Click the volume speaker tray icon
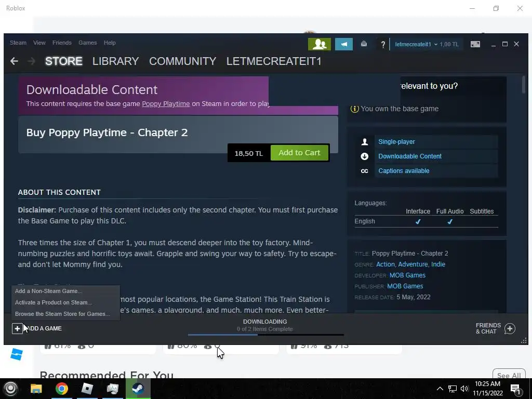532x399 pixels. pos(464,389)
